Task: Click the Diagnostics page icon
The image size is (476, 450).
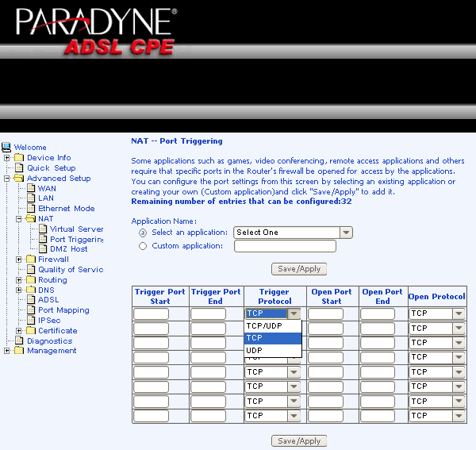Action: 19,340
